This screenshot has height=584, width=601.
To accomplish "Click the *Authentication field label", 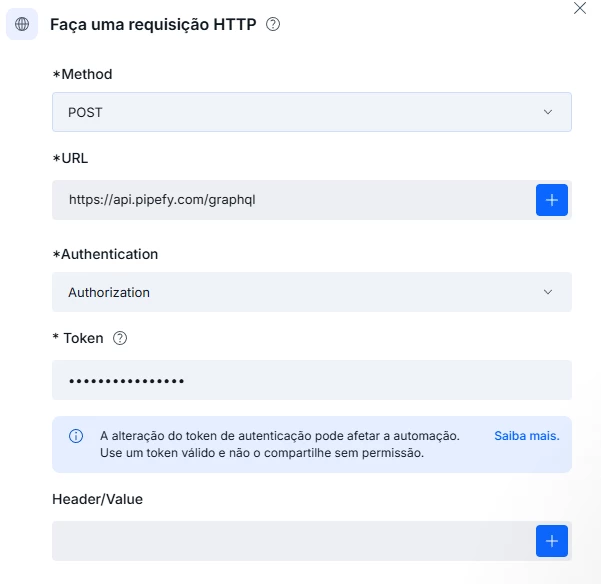I will [x=105, y=254].
